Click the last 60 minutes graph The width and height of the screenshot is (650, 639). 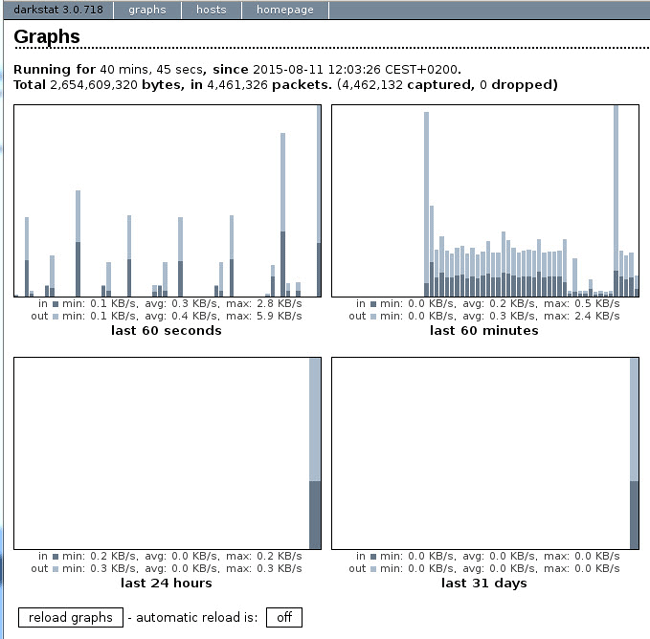(x=485, y=200)
